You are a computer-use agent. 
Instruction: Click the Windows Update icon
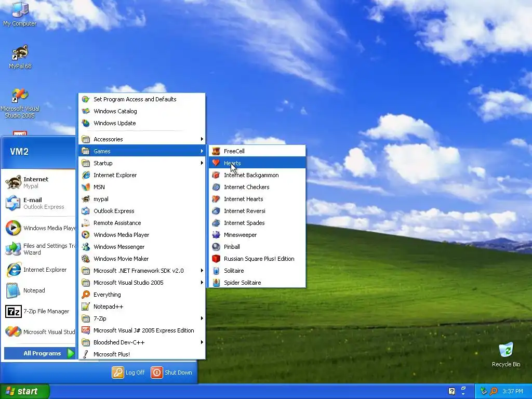pyautogui.click(x=86, y=123)
